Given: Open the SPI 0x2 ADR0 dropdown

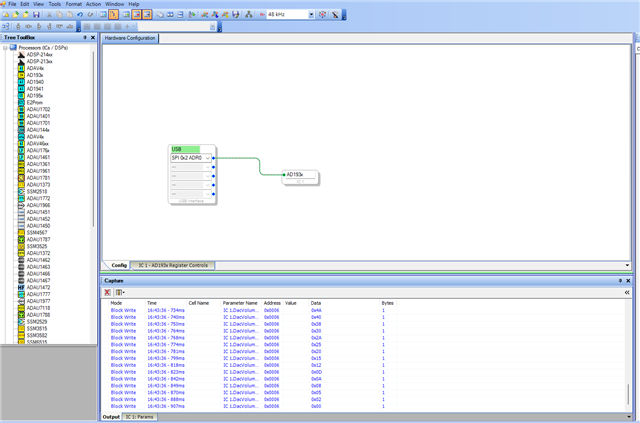Looking at the screenshot, I should tap(208, 158).
